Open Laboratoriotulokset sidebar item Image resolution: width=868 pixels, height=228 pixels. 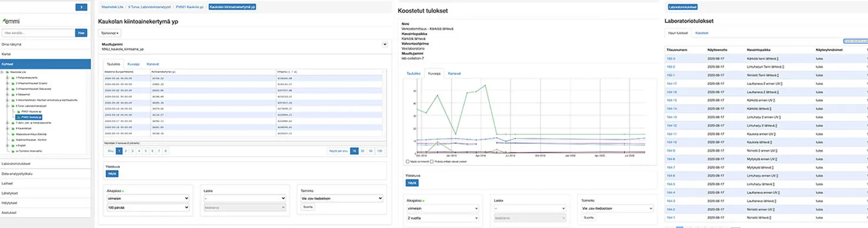tap(45, 164)
